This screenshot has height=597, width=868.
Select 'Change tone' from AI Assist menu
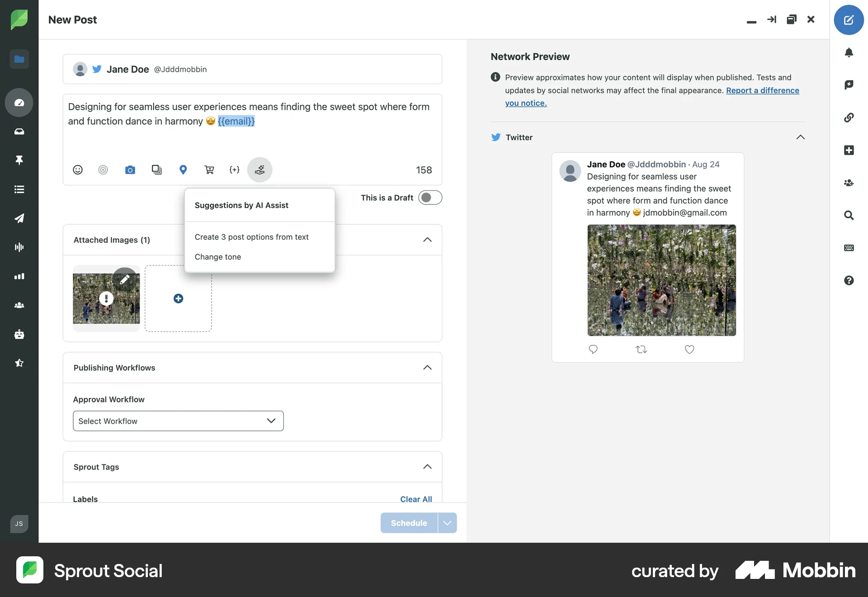pos(217,256)
